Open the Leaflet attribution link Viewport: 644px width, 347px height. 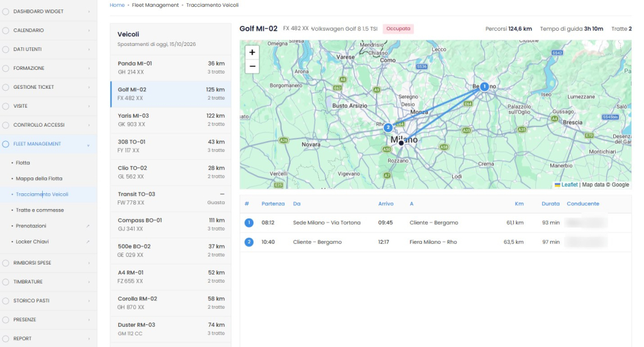(x=569, y=185)
